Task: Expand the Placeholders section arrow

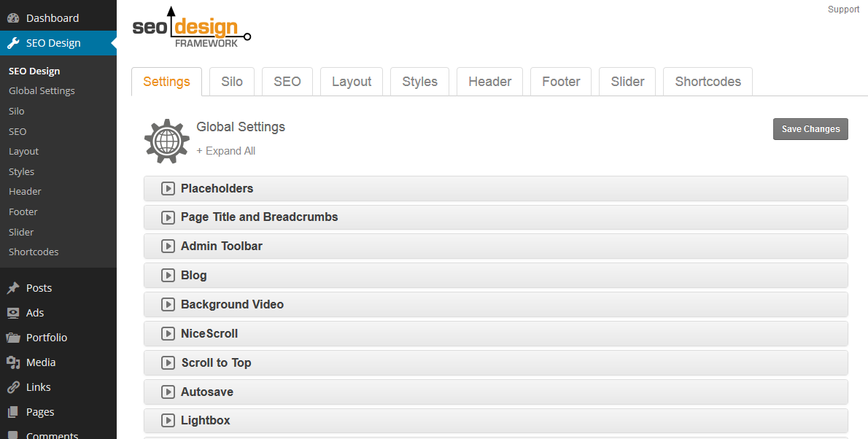Action: tap(168, 189)
